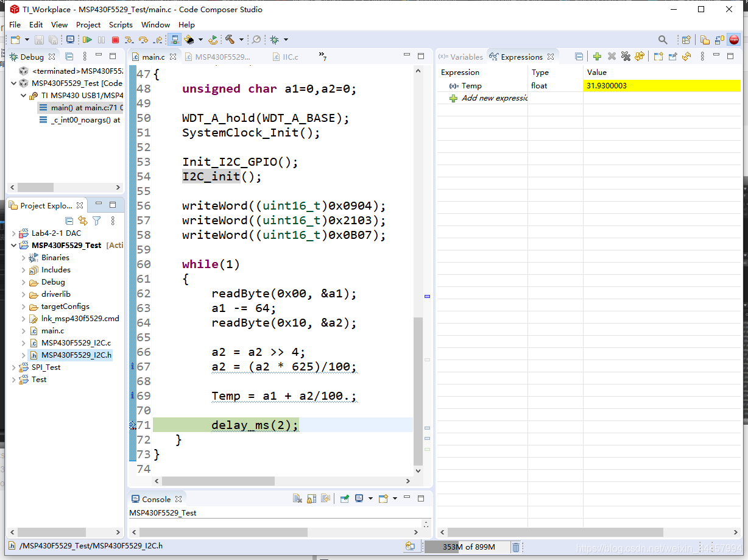748x560 pixels.
Task: Expand the SPI_Test project
Action: (14, 367)
